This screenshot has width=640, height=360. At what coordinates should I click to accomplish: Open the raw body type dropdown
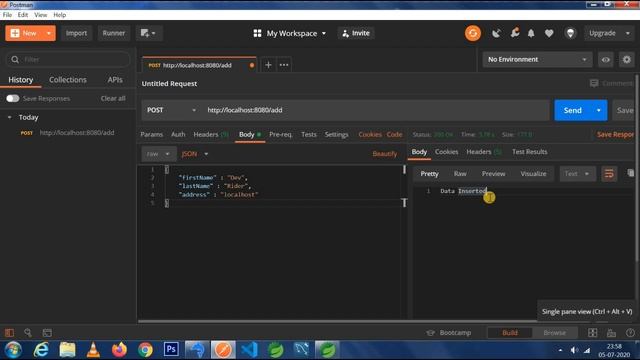[158, 154]
